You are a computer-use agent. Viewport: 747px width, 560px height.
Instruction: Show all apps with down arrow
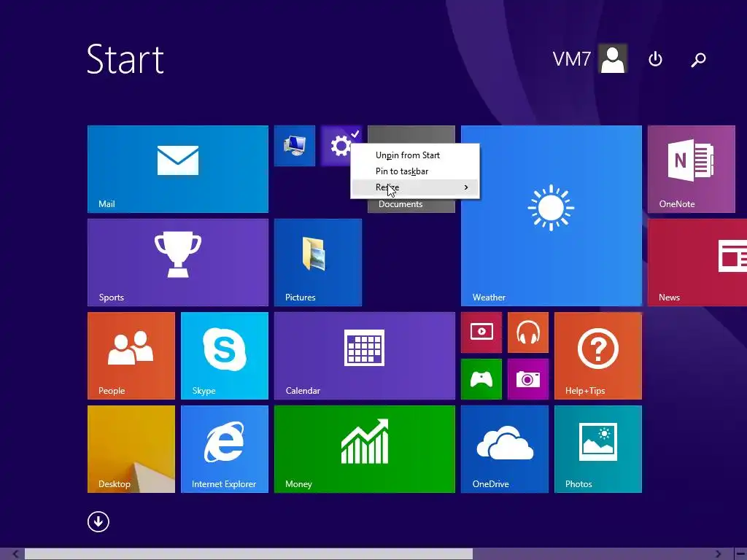click(x=98, y=521)
